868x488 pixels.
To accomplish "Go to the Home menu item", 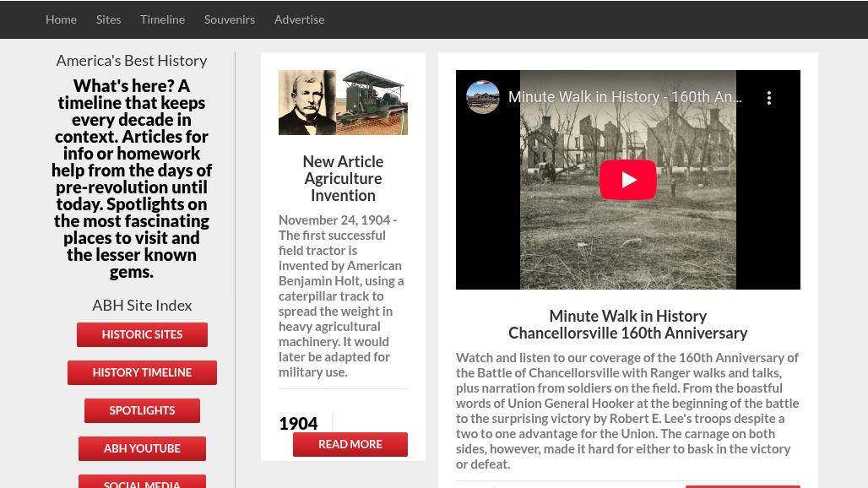I will pos(61,19).
